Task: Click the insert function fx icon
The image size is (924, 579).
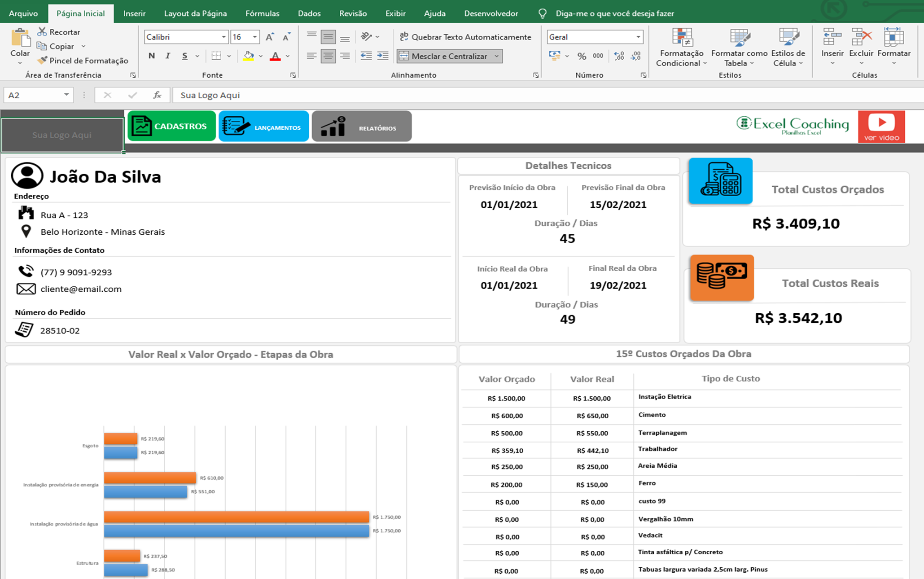Action: (x=157, y=95)
